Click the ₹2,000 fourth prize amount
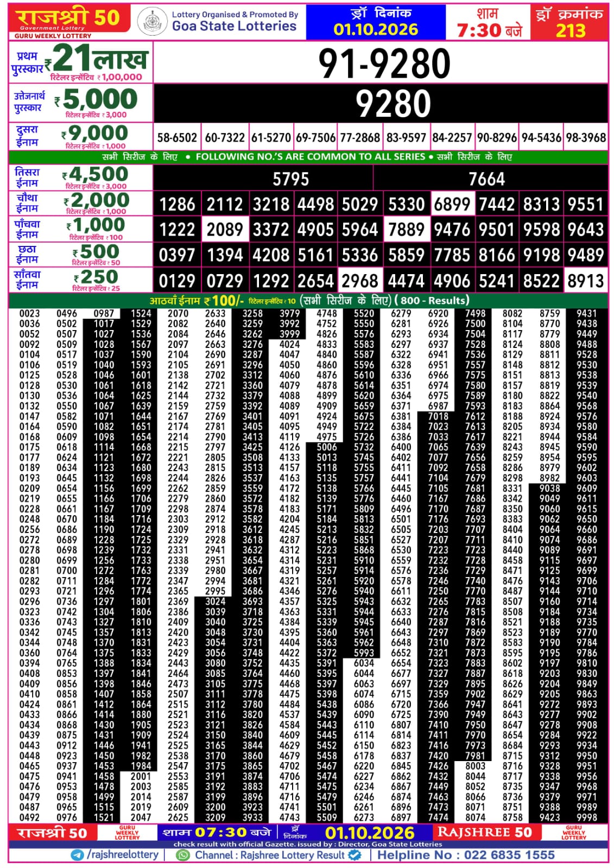Viewport: 614px width, 868px height. tap(96, 200)
